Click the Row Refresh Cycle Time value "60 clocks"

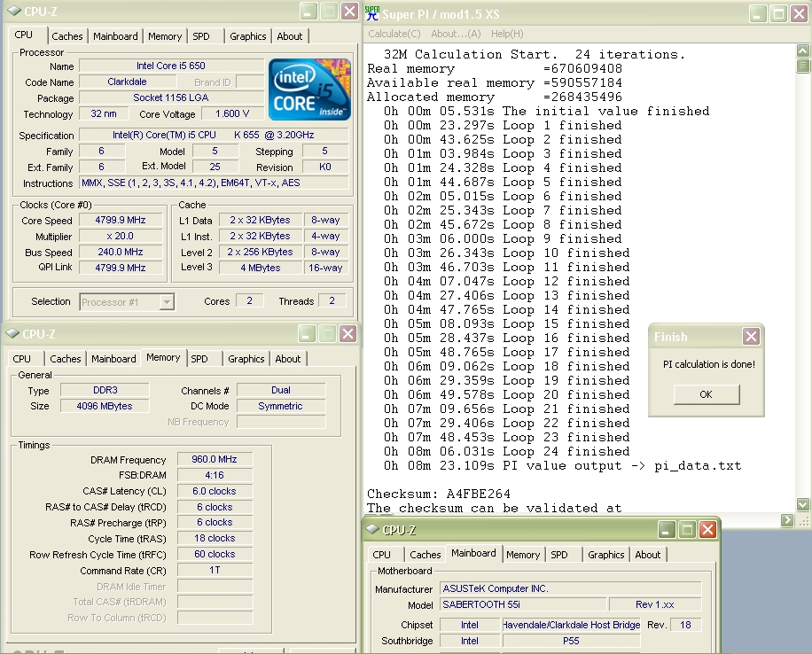coord(215,554)
